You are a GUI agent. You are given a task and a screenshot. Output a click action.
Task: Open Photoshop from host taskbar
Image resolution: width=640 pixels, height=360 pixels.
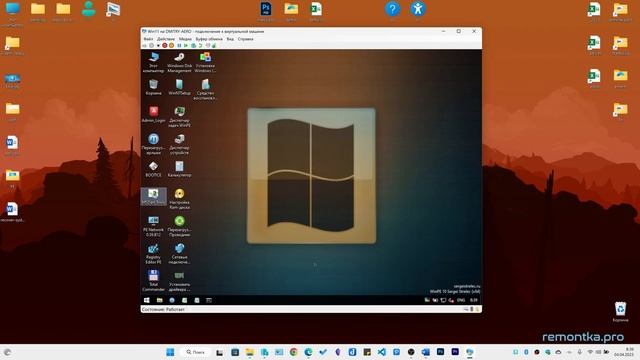pos(440,352)
